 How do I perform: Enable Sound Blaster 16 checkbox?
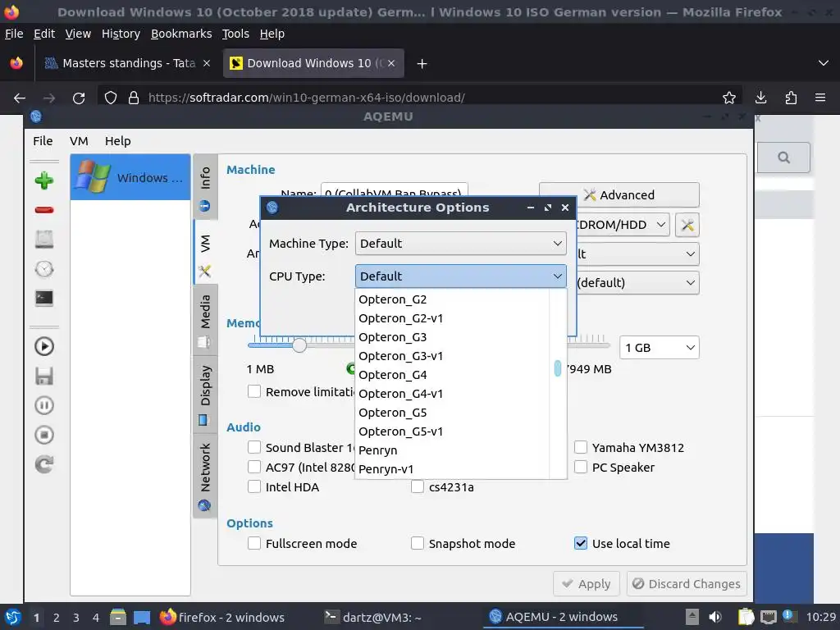254,447
